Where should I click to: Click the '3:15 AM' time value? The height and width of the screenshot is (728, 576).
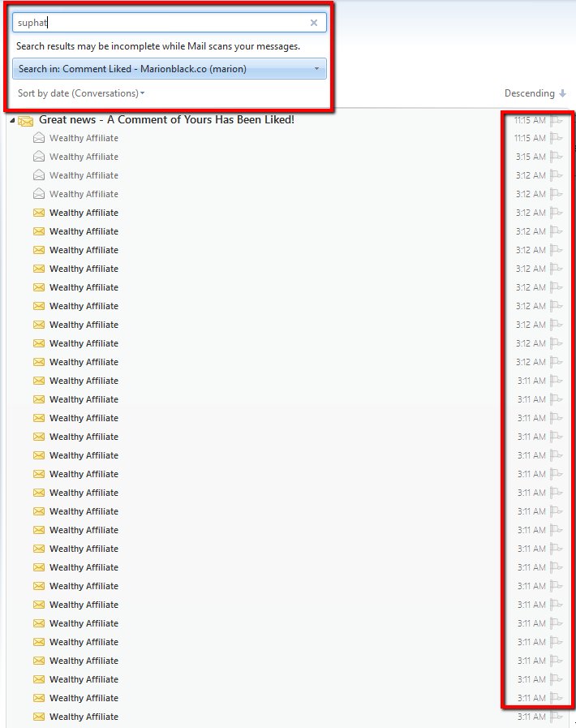pos(531,157)
